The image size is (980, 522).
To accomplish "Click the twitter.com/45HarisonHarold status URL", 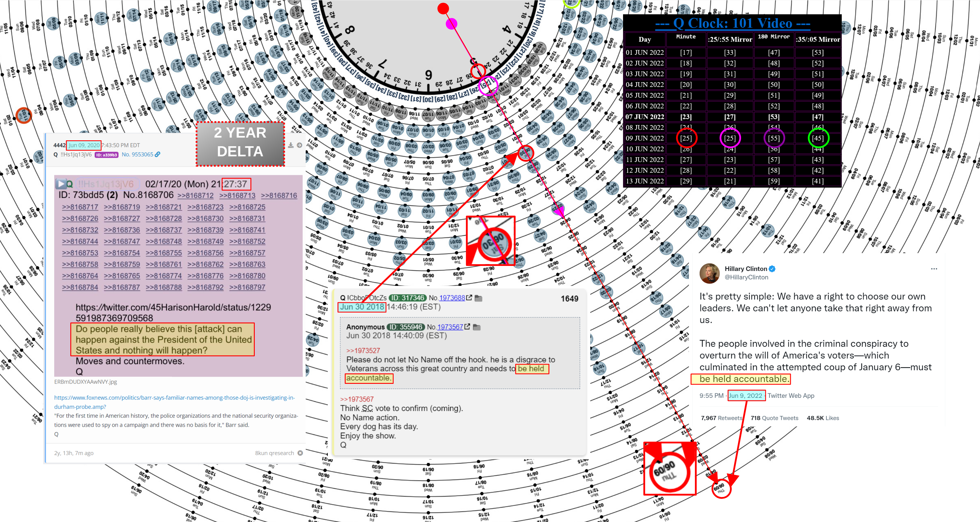I will click(x=173, y=313).
